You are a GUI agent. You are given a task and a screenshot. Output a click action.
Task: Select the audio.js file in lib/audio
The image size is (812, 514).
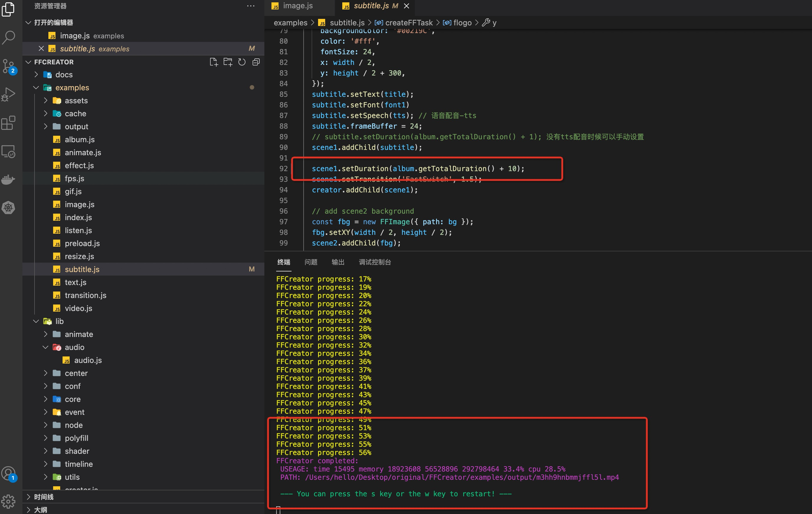click(88, 360)
